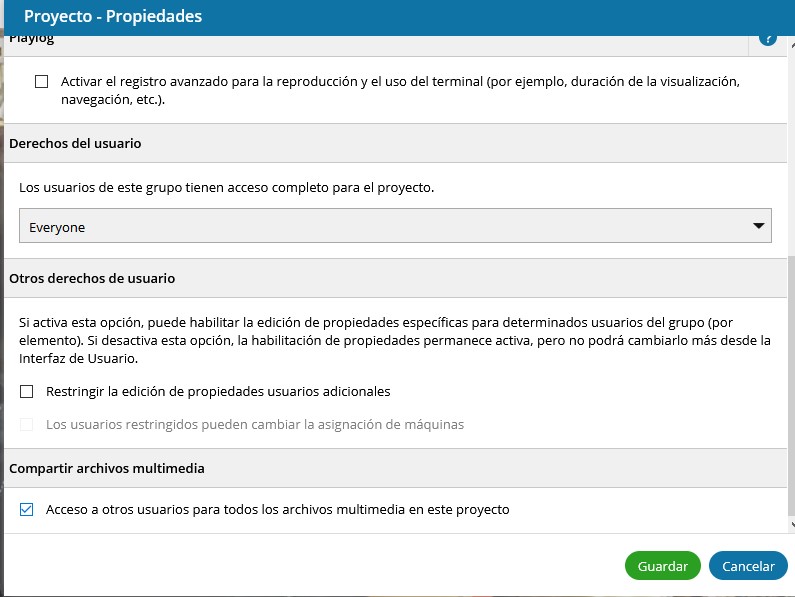Click the scroll down arrow of the dialog
Viewport: 795px width, 597px height.
(789, 524)
